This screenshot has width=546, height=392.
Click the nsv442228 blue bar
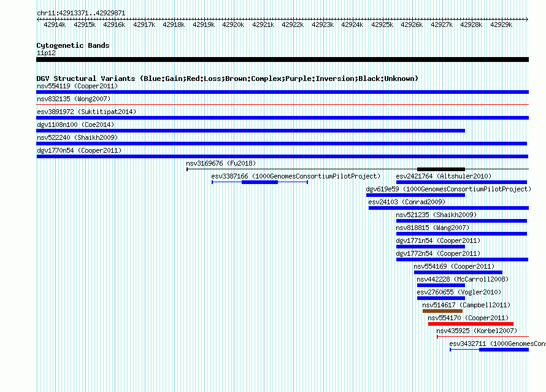click(x=441, y=285)
